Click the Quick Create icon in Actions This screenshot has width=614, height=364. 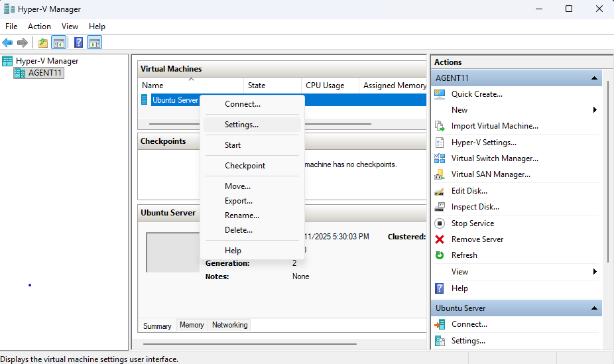(x=440, y=94)
